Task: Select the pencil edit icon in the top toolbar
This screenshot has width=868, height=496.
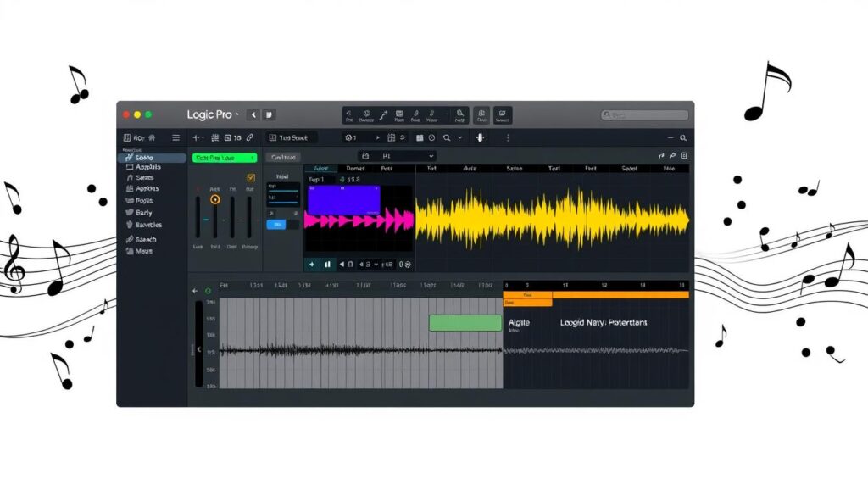Action: pos(381,114)
